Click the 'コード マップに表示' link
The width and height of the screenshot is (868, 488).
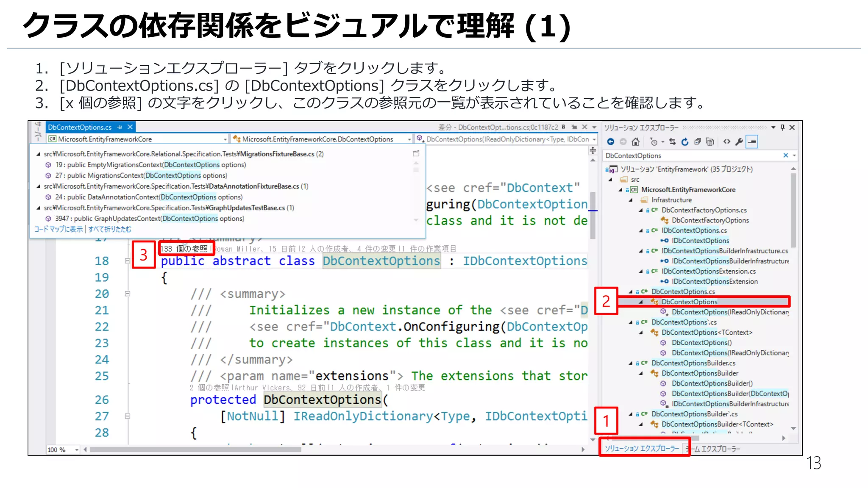click(x=59, y=229)
